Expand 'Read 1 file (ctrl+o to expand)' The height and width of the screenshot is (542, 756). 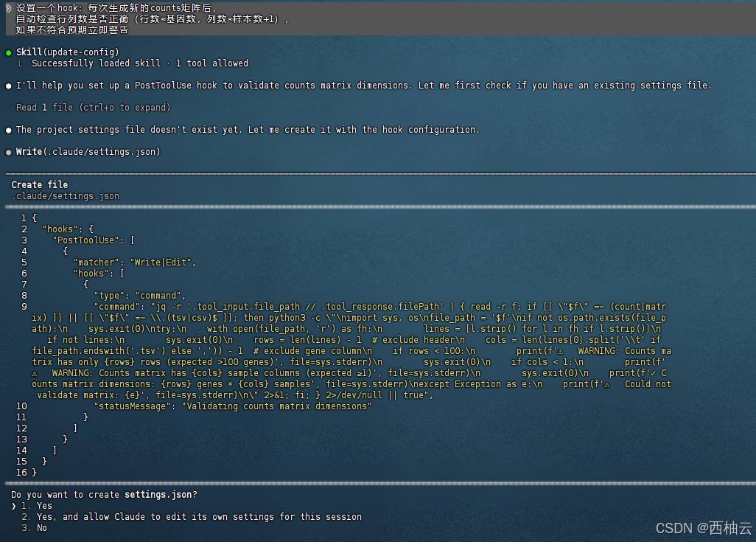click(94, 107)
